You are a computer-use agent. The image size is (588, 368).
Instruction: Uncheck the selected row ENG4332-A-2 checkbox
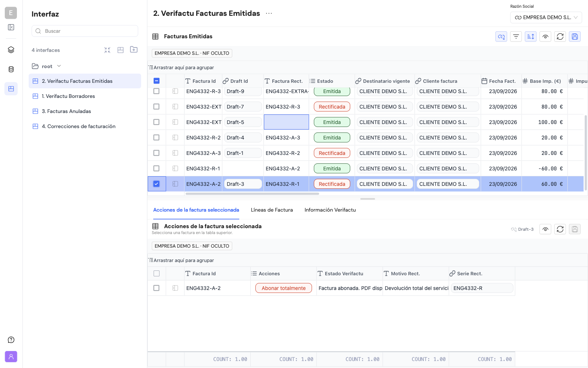[157, 184]
